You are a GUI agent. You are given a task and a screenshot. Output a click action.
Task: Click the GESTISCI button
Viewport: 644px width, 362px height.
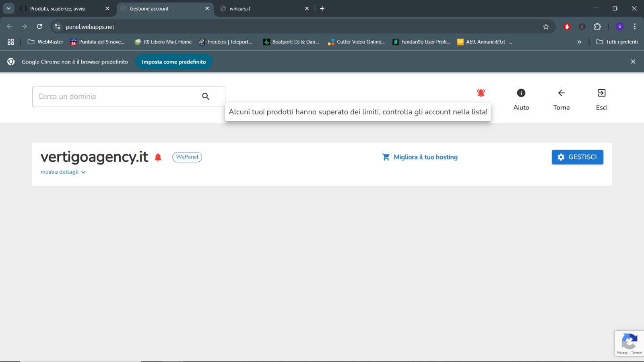pos(577,157)
